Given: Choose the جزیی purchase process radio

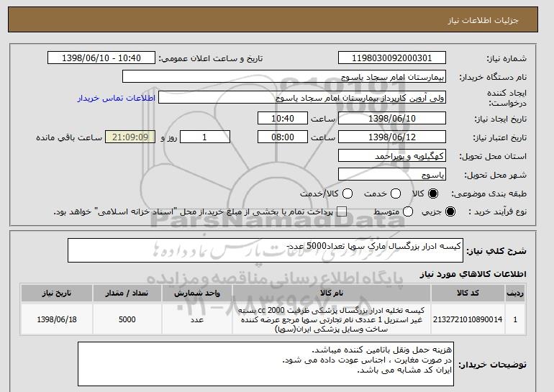Looking at the screenshot, I should [x=450, y=211].
